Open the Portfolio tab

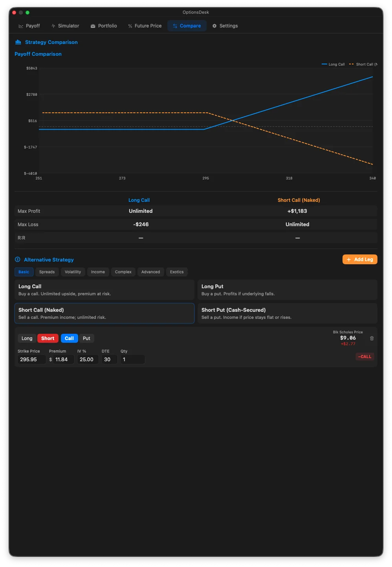[x=104, y=26]
